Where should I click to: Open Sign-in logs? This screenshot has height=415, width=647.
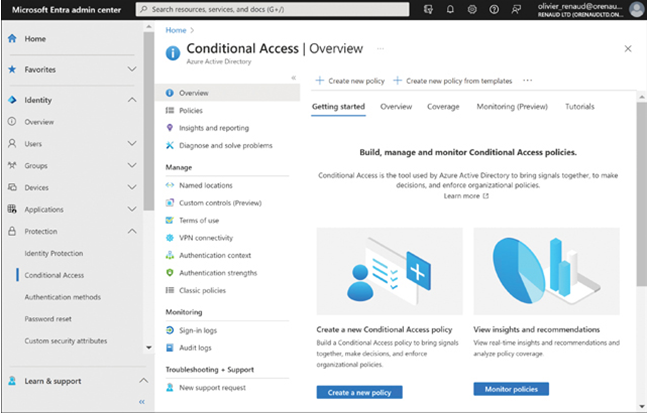(x=198, y=330)
